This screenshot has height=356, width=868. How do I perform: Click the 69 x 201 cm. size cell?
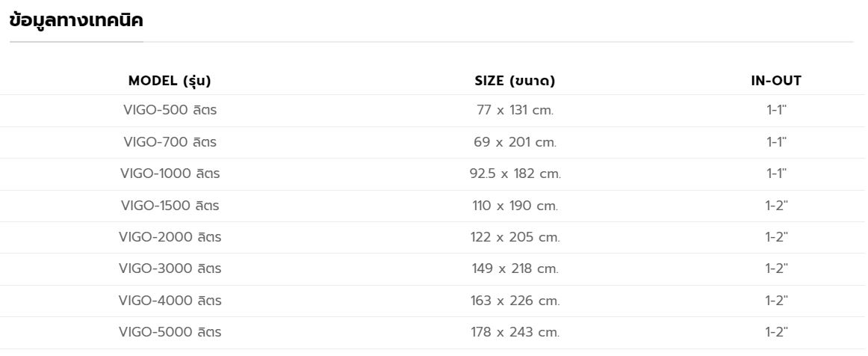(515, 141)
